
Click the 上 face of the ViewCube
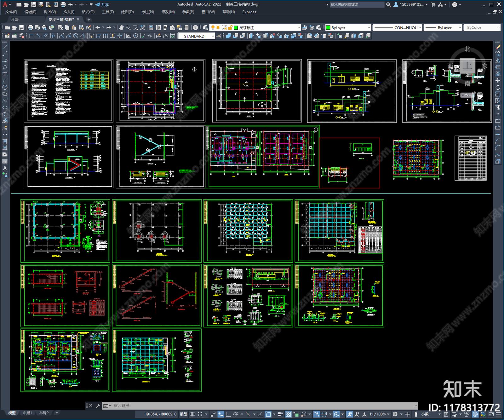click(468, 66)
